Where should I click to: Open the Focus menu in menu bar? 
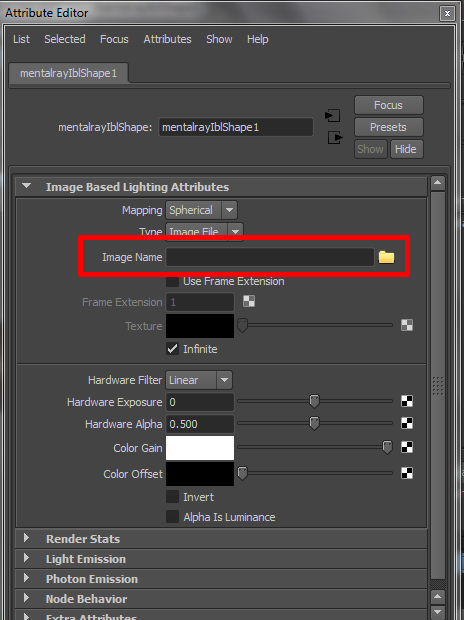point(114,39)
